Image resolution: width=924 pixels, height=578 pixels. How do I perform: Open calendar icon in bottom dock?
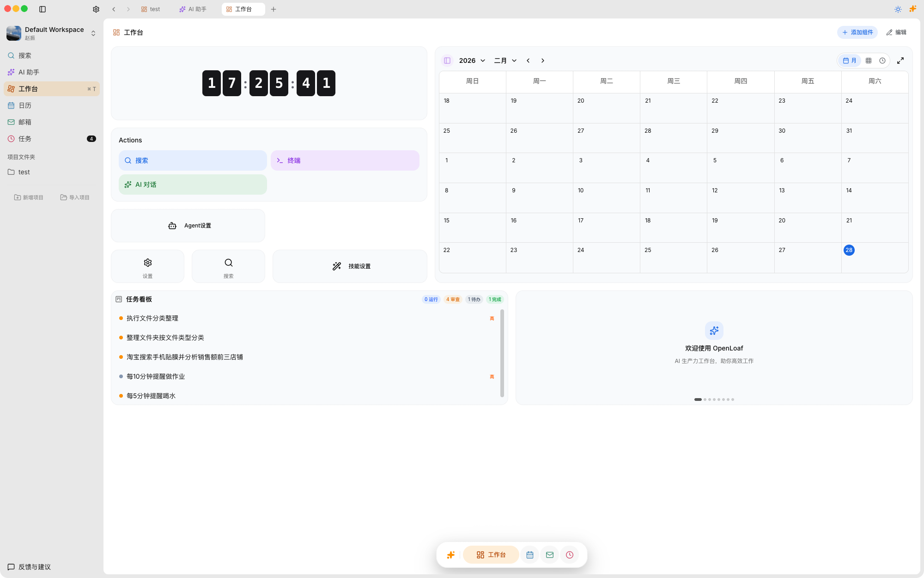pyautogui.click(x=530, y=555)
